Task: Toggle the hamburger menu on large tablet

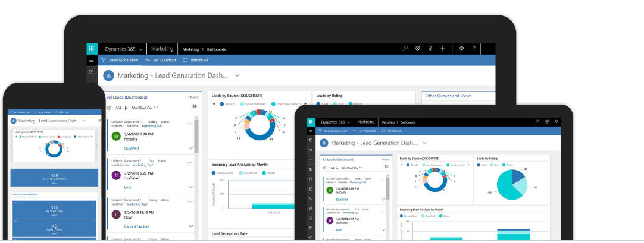Action: pos(91,60)
